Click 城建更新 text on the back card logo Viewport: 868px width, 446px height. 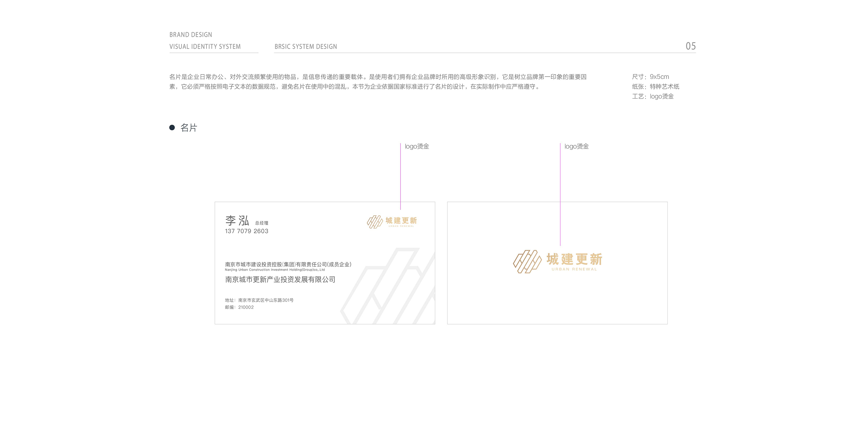pyautogui.click(x=574, y=259)
